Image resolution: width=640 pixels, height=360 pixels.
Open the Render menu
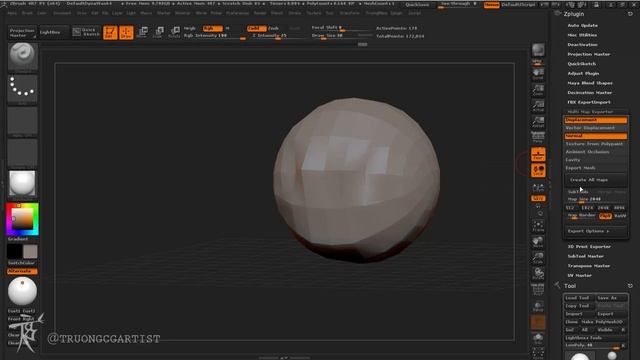pyautogui.click(x=260, y=13)
